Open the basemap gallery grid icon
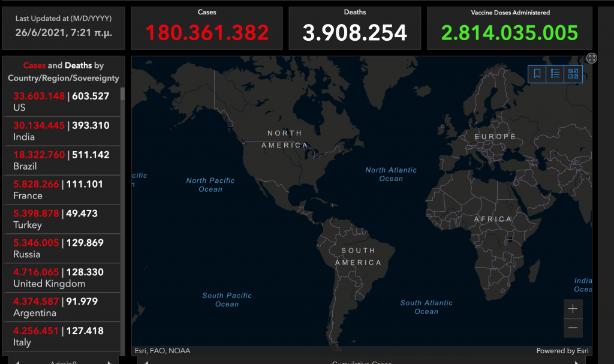 coord(573,74)
